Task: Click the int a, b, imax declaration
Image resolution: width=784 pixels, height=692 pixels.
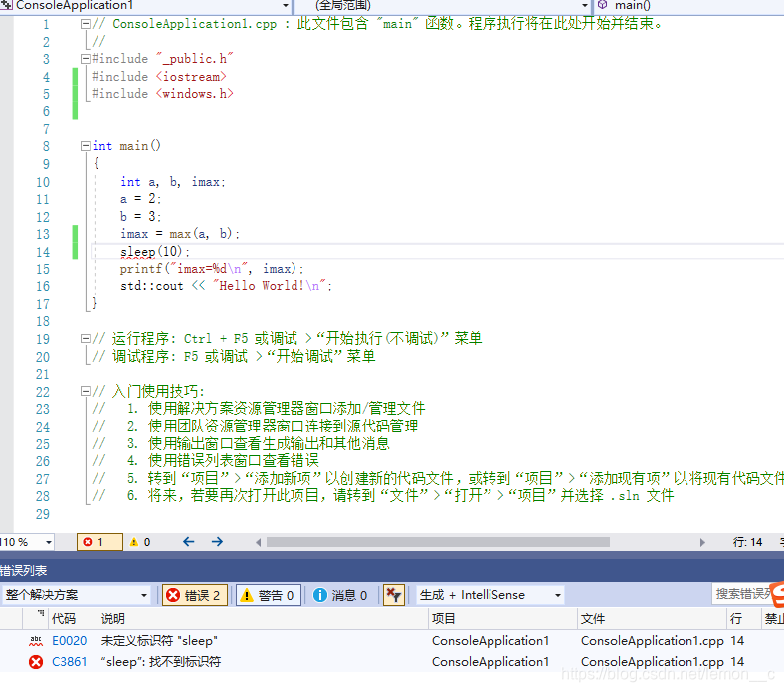Action: 173,182
